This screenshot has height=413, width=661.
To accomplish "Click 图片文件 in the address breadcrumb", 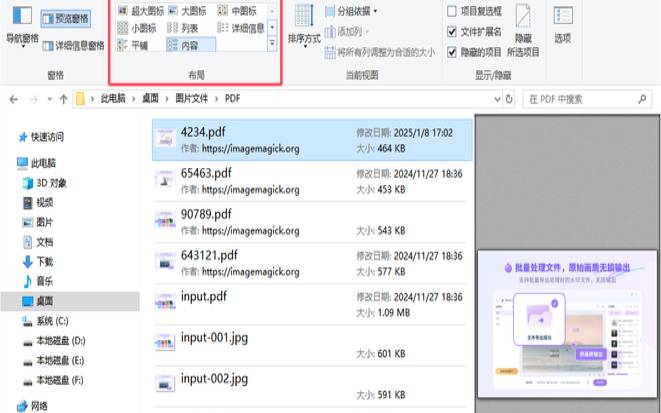I will [192, 99].
